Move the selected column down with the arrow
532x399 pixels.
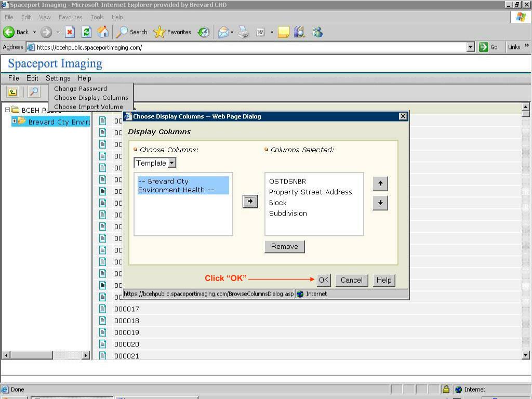pos(380,203)
